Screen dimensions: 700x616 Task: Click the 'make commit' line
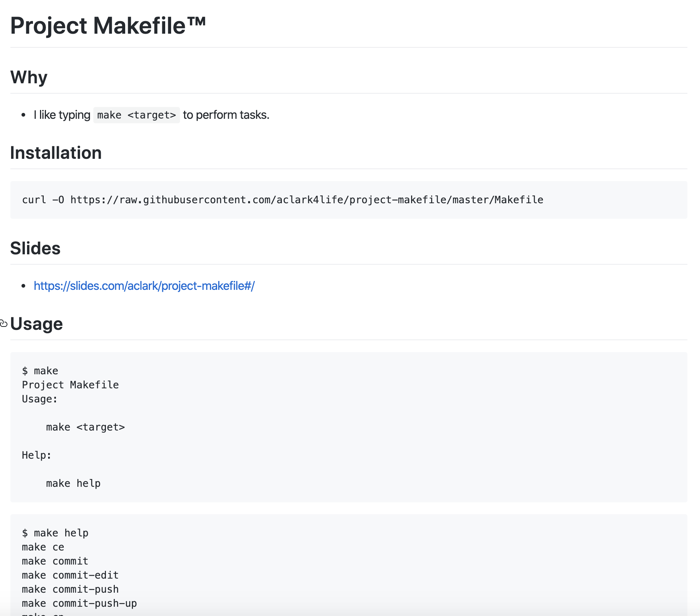coord(55,561)
